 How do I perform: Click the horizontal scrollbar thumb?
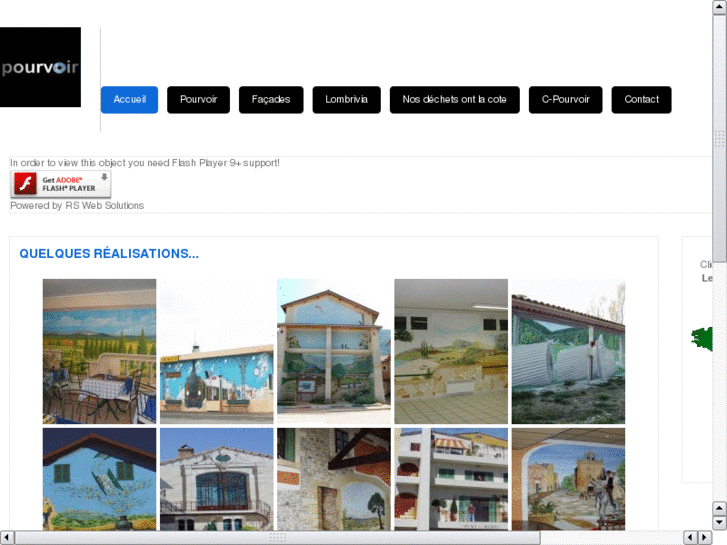point(278,537)
